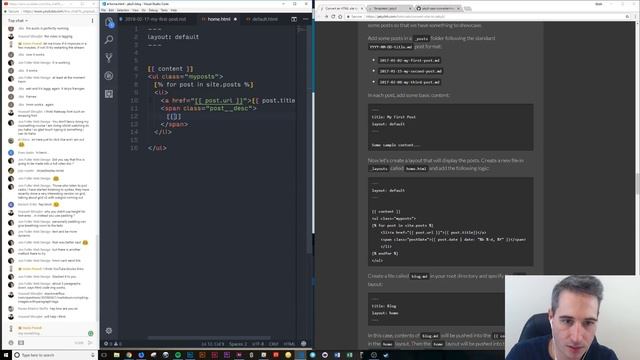Click the feedback smiley in status bar
The height and width of the screenshot is (360, 640).
(x=304, y=344)
